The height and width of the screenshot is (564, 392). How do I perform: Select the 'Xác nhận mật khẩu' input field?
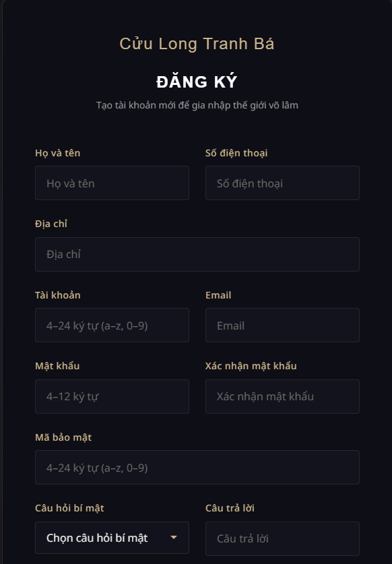click(282, 396)
